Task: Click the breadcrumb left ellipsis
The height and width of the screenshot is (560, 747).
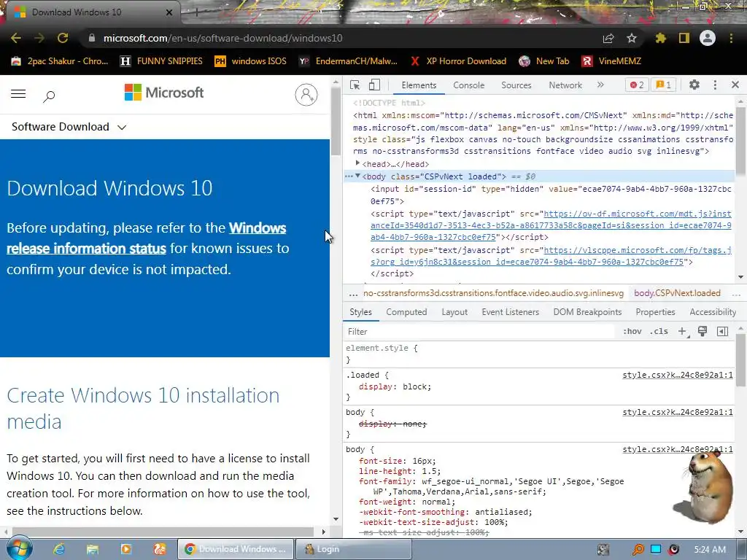Action: pos(353,294)
